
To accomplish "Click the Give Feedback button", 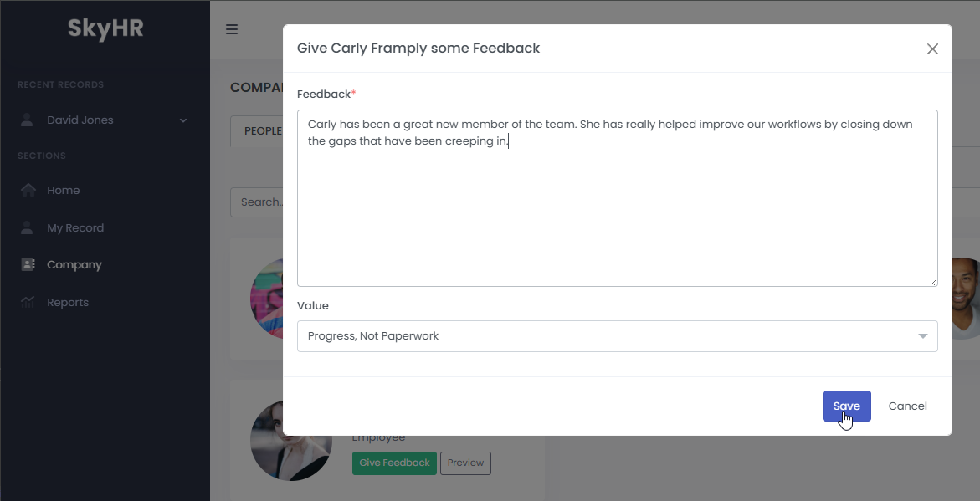I will click(x=394, y=463).
